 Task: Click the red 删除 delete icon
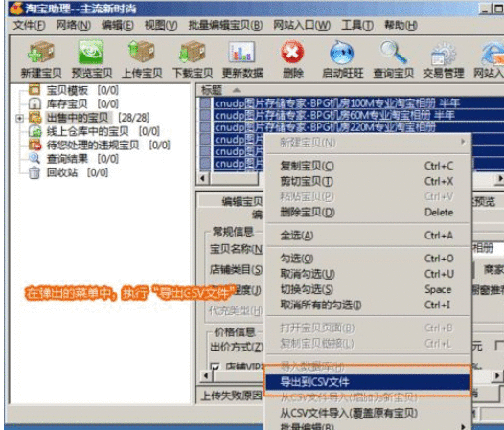coord(292,59)
